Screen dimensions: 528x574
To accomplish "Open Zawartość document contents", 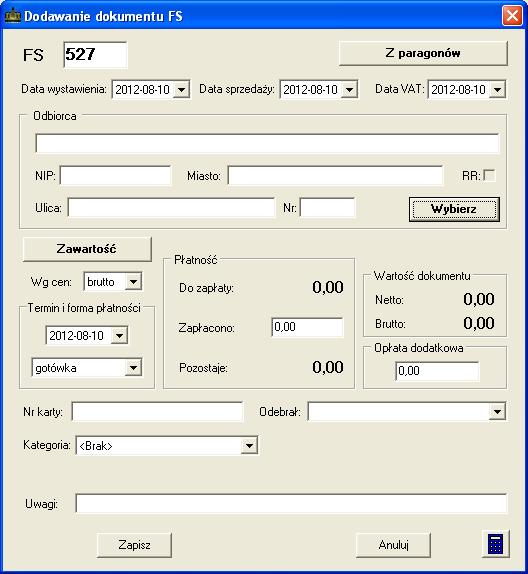I will 87,249.
